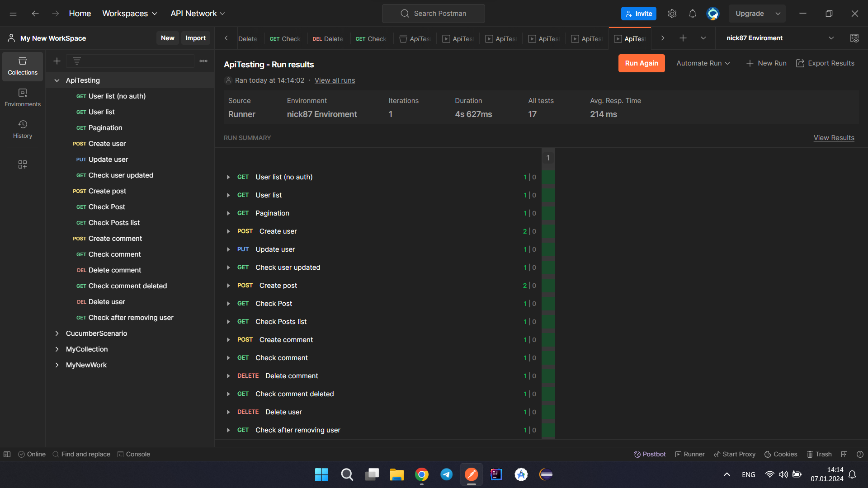
Task: Open Trash from the status bar
Action: (x=819, y=454)
